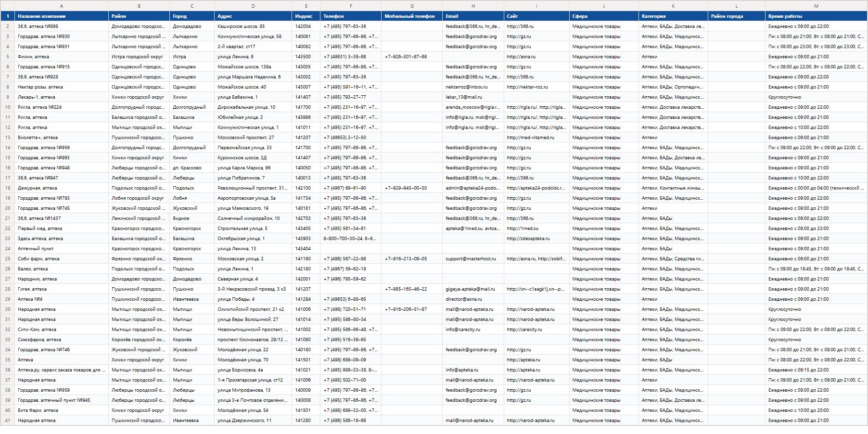
Task: Click index cell '143500'
Action: tap(306, 57)
